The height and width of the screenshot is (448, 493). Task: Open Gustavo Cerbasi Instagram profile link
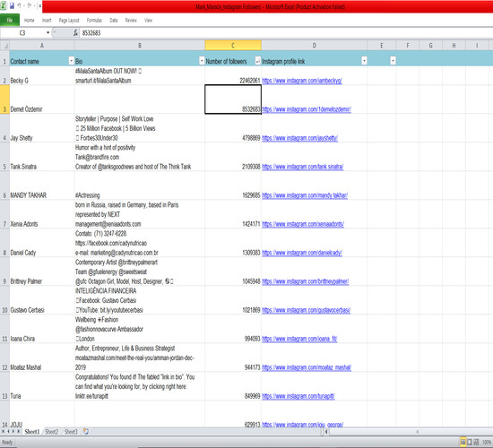(306, 310)
